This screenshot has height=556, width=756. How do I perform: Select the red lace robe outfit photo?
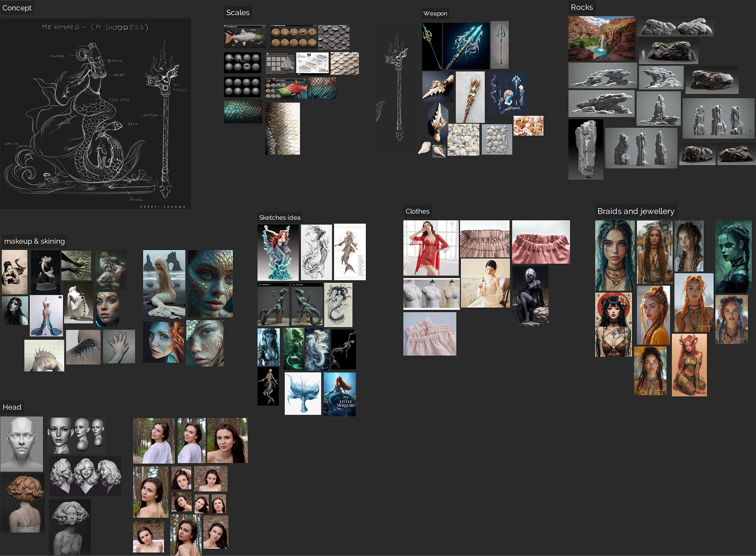click(x=430, y=248)
